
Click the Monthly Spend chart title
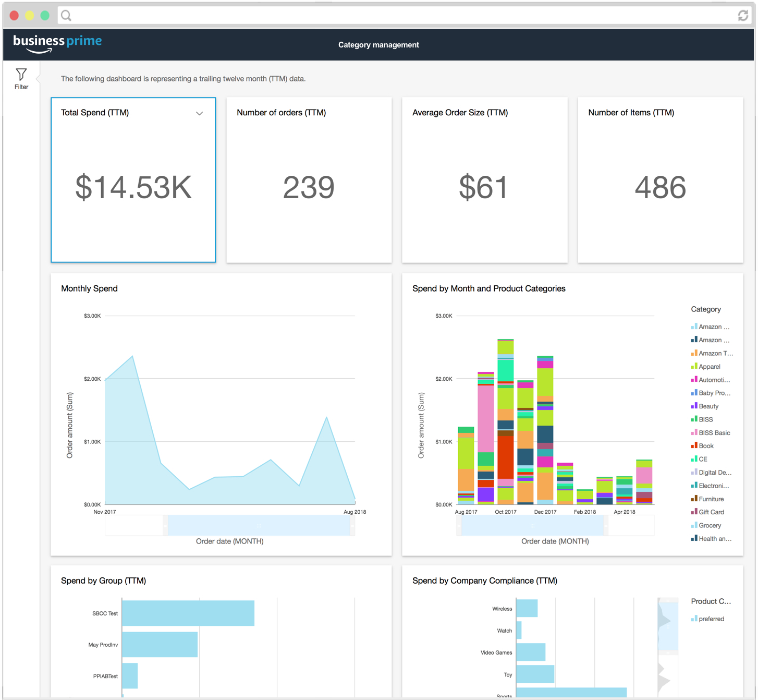(x=89, y=288)
